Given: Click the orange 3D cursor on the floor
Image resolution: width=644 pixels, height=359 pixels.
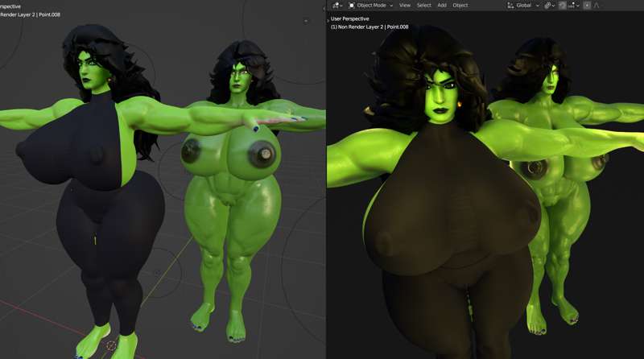Looking at the screenshot, I should pyautogui.click(x=111, y=345).
